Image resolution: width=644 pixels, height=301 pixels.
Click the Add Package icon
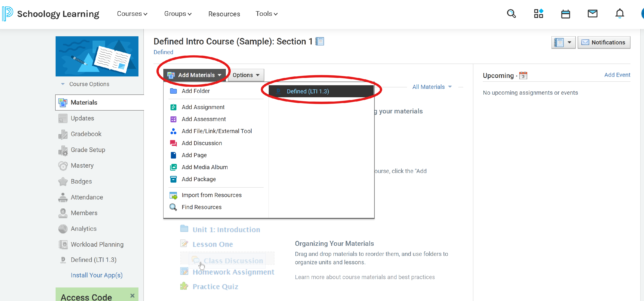(x=173, y=179)
